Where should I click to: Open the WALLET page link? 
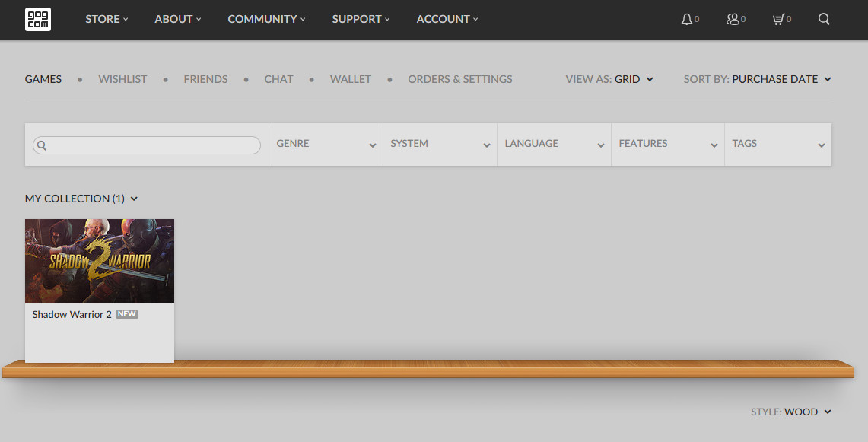(350, 79)
